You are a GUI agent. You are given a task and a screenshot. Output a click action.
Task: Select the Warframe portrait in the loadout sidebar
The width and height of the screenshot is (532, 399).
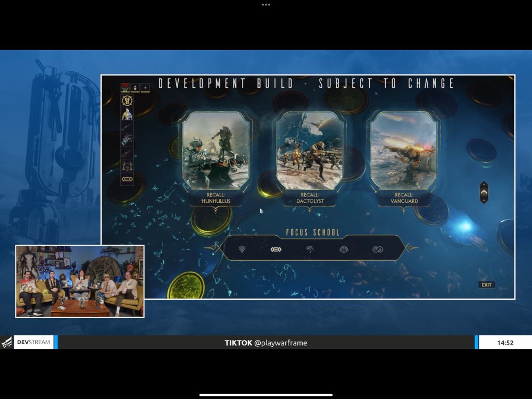(127, 114)
